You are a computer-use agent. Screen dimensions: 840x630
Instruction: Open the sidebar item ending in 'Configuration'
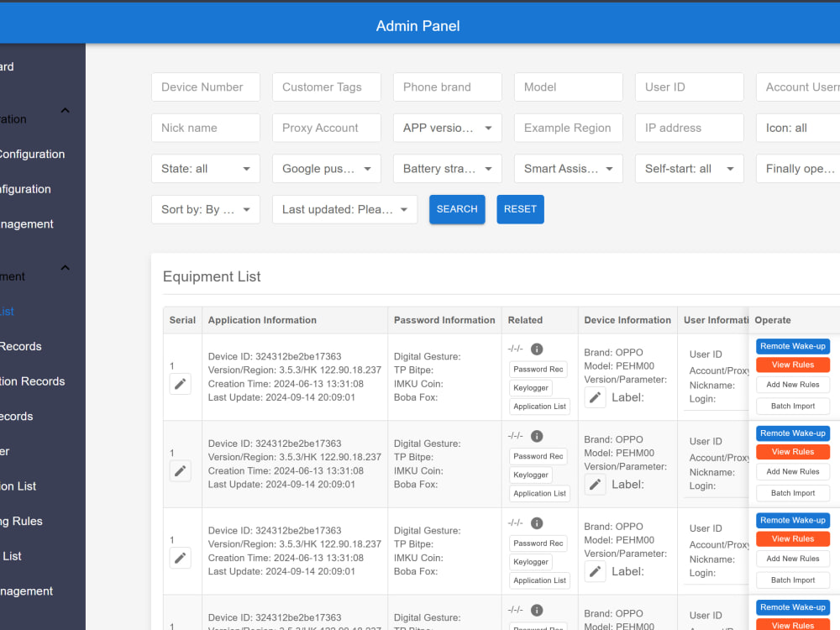coord(32,155)
